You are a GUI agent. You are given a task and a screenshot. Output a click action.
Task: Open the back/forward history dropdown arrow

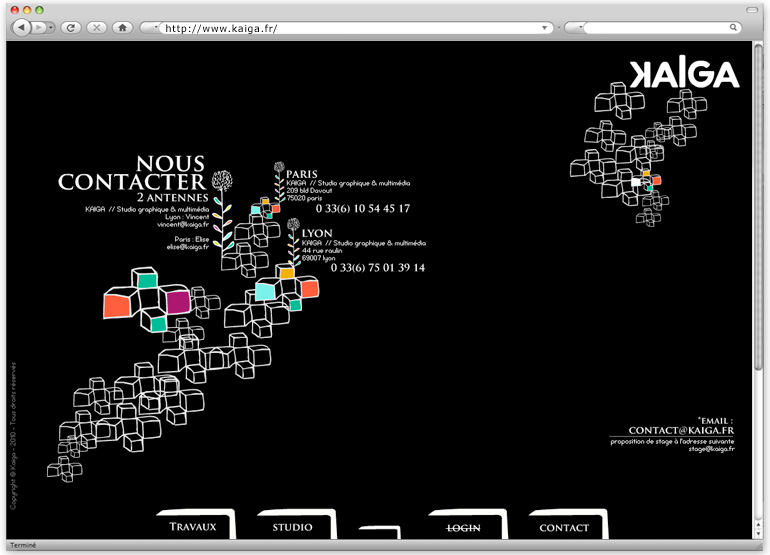point(51,28)
